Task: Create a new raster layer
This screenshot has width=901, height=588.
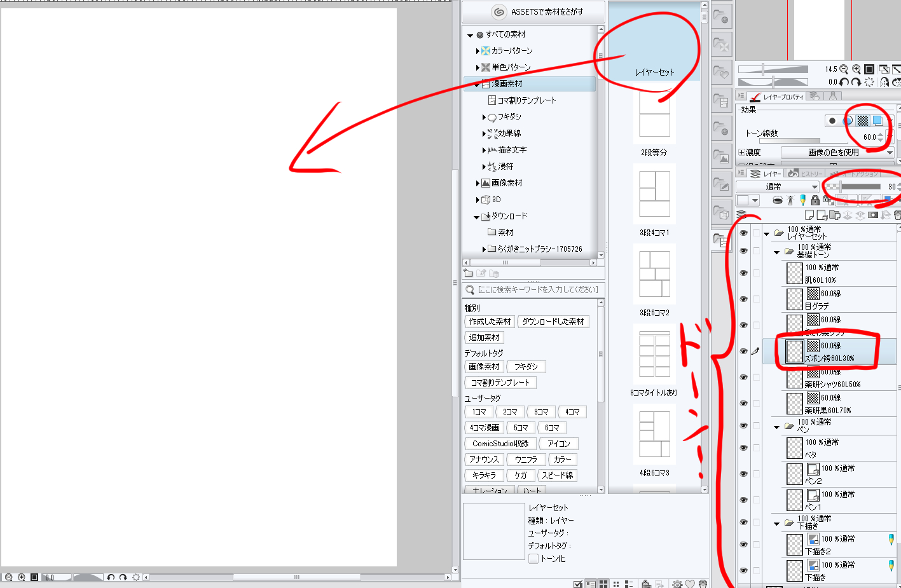Action: click(x=809, y=215)
